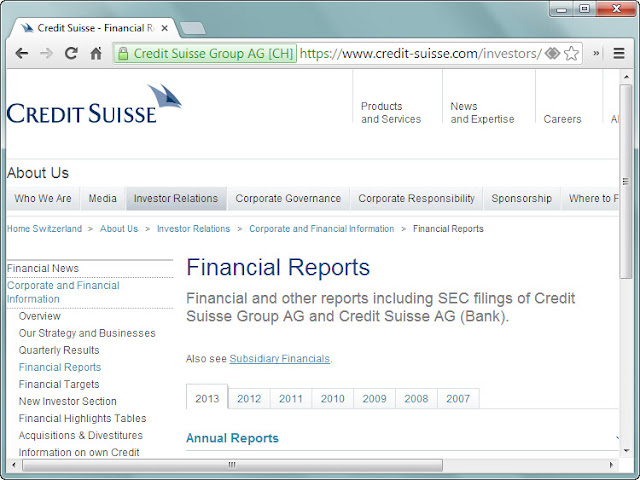Open Financial News in the sidebar
This screenshot has height=480, width=640.
click(43, 268)
